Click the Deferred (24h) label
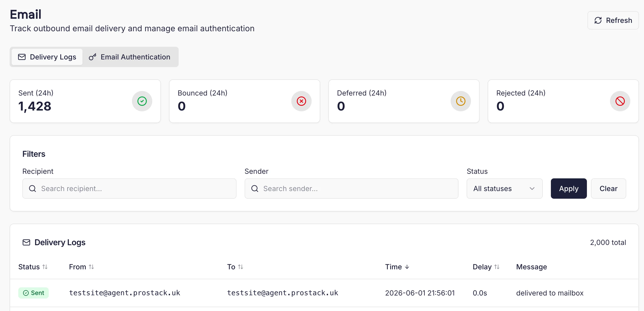Image resolution: width=644 pixels, height=311 pixels. (362, 93)
